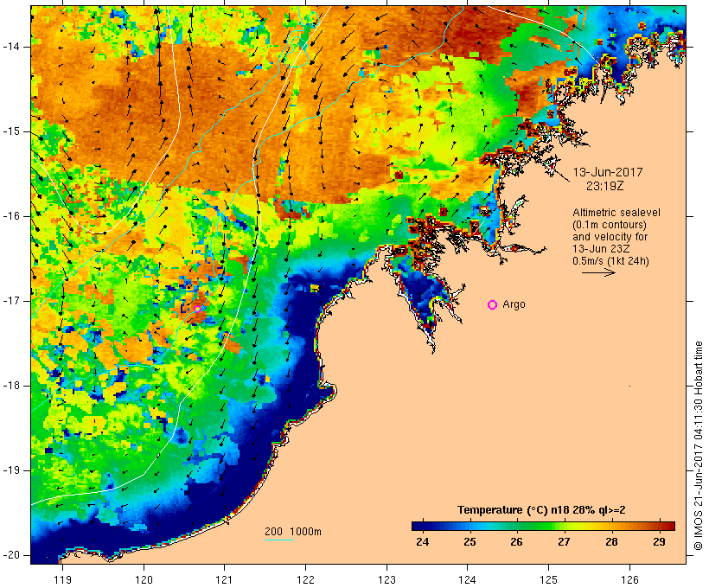Click the color bar value 25
Viewport: 709px width, 588px height.
click(469, 541)
